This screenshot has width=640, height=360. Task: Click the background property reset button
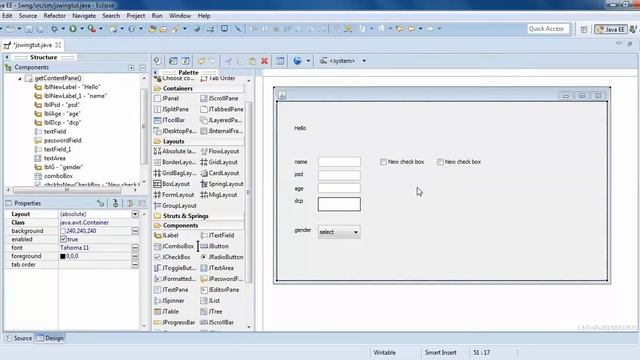coord(135,231)
